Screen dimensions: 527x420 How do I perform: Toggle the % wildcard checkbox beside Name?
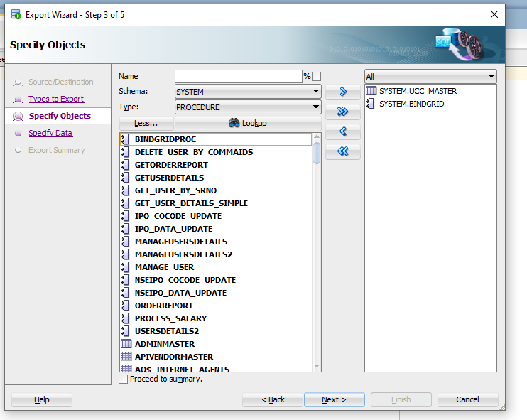tap(316, 76)
